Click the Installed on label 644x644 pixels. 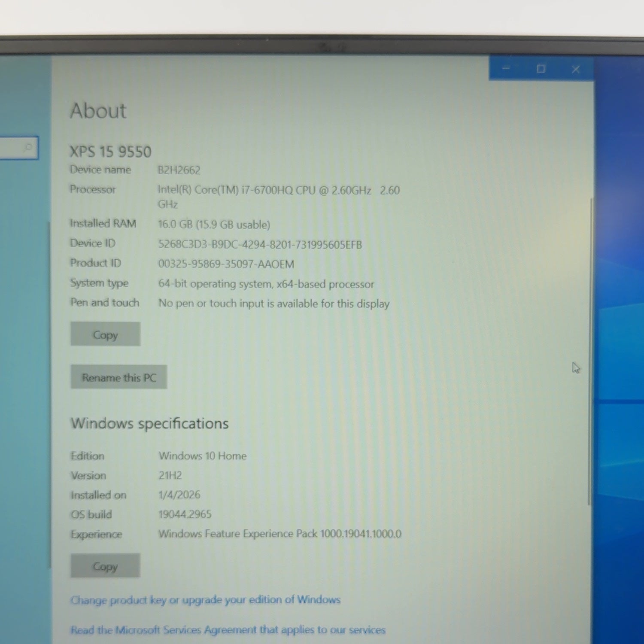coord(99,495)
